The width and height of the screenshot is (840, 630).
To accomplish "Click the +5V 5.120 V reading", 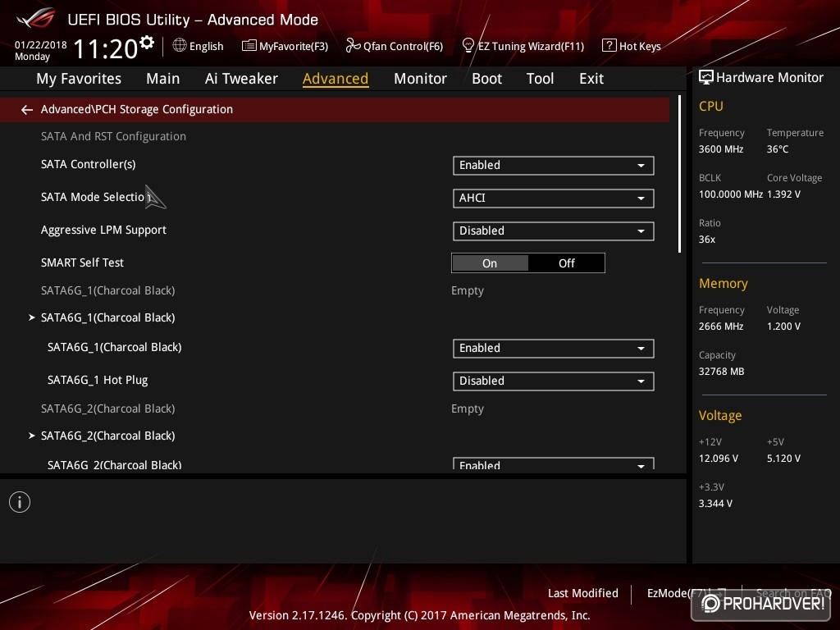I will [x=783, y=459].
